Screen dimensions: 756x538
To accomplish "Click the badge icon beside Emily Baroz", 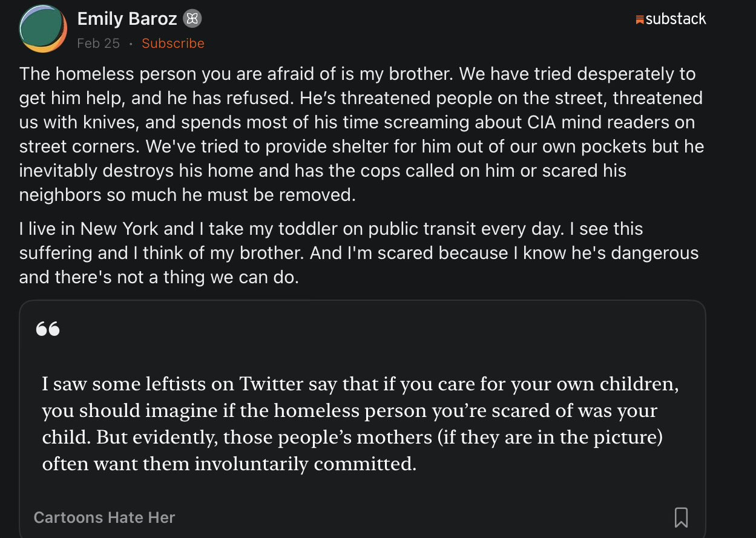I will pyautogui.click(x=192, y=19).
